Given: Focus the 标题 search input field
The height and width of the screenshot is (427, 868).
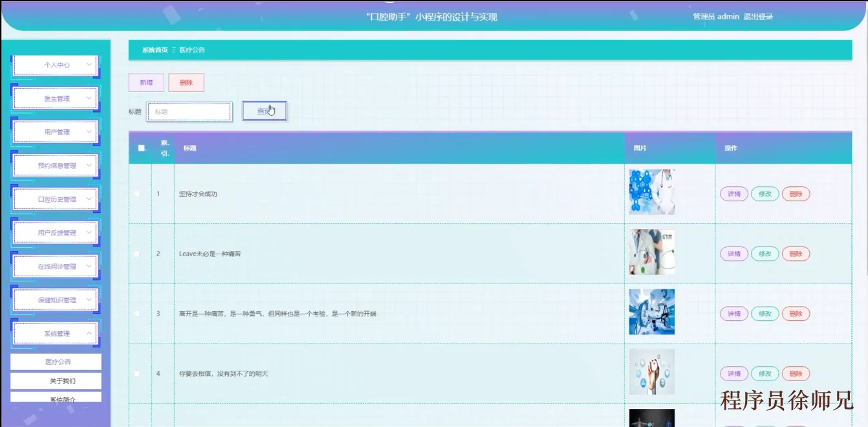Looking at the screenshot, I should click(x=189, y=112).
